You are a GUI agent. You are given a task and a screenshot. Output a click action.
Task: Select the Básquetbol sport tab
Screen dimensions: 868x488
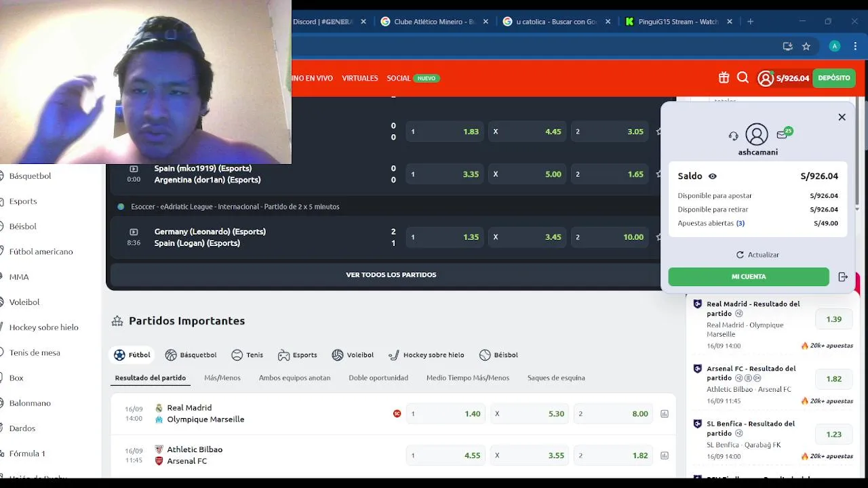[191, 354]
